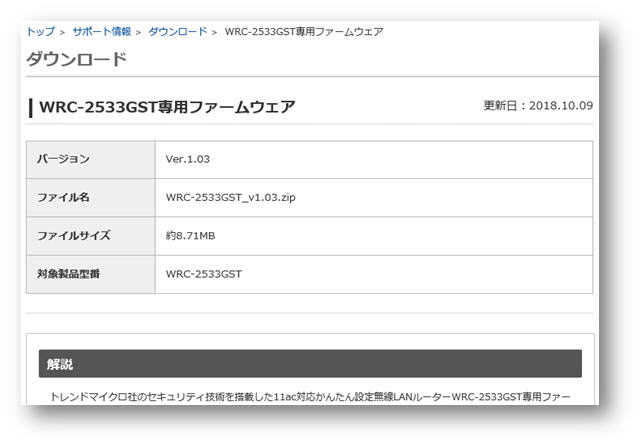The width and height of the screenshot is (641, 447).
Task: Open the トップ breadcrumb link
Action: coord(40,31)
